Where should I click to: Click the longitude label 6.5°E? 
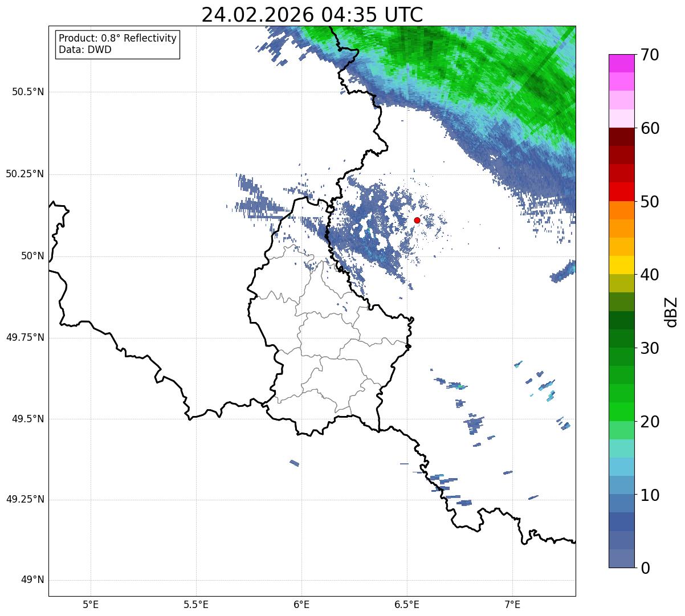pos(407,605)
